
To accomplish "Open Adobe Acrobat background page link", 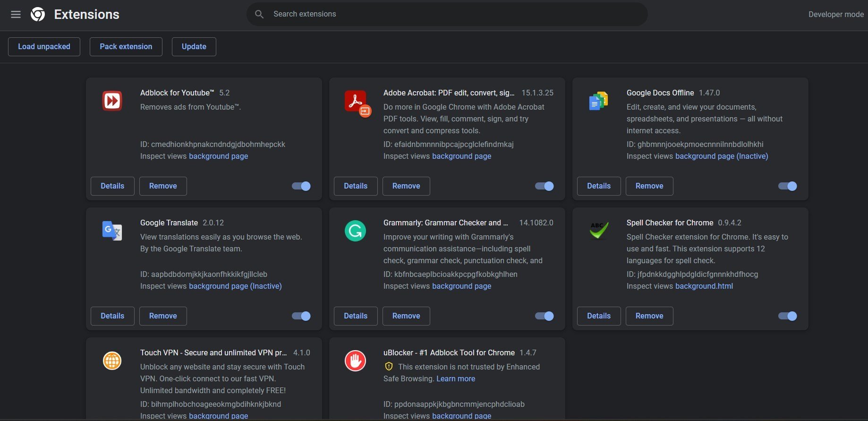I will 461,156.
